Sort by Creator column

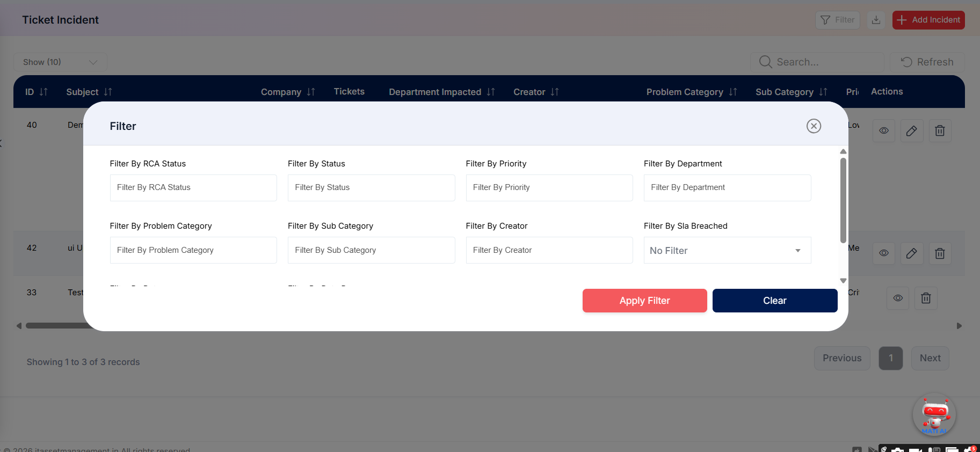pyautogui.click(x=555, y=92)
